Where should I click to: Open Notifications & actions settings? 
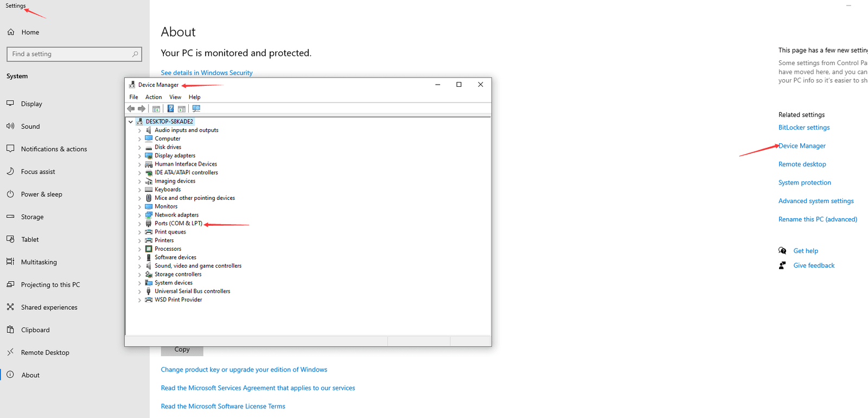[x=54, y=149]
